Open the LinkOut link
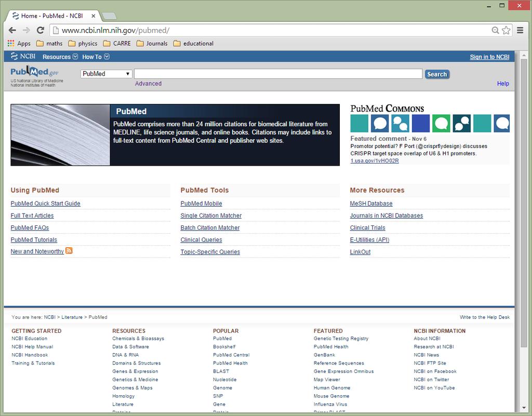532x416 pixels. pyautogui.click(x=360, y=252)
